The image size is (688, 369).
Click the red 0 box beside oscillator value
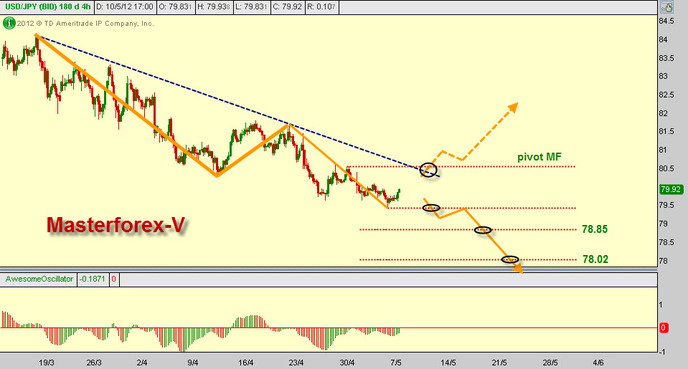114,279
